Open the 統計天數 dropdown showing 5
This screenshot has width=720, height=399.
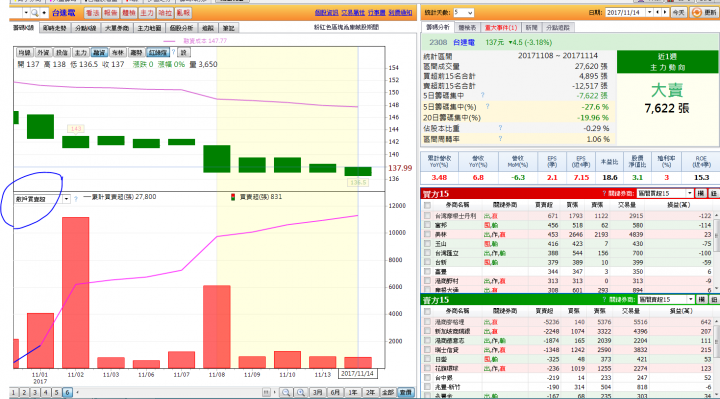463,12
